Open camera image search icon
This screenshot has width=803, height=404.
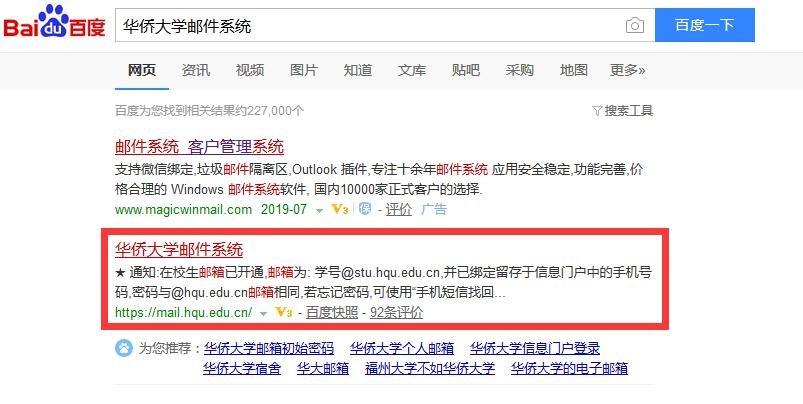tap(635, 25)
